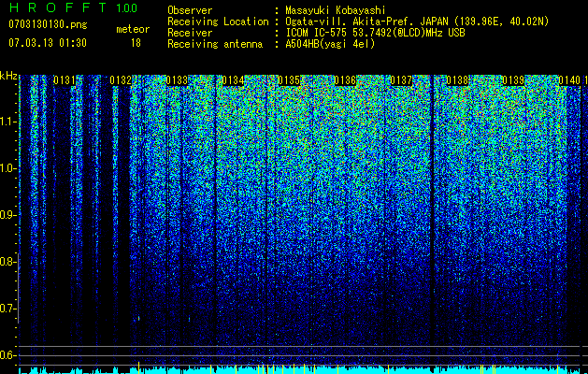588x374 pixels.
Task: Select the 0137 time label
Action: tap(401, 80)
